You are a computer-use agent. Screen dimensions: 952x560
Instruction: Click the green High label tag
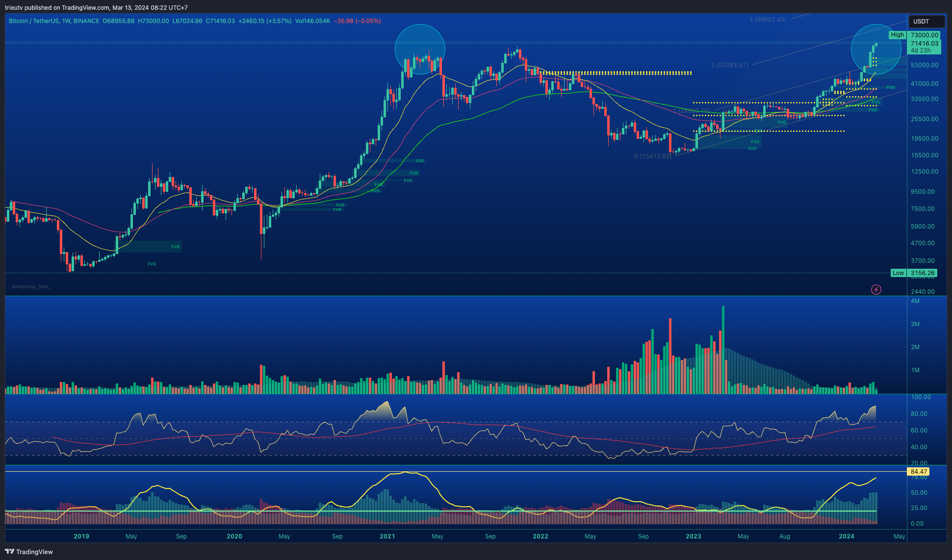coord(897,35)
